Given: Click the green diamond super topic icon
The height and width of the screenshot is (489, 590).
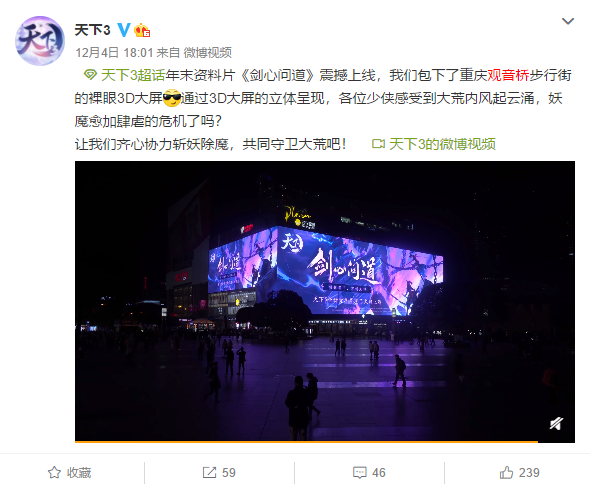Looking at the screenshot, I should coord(90,74).
